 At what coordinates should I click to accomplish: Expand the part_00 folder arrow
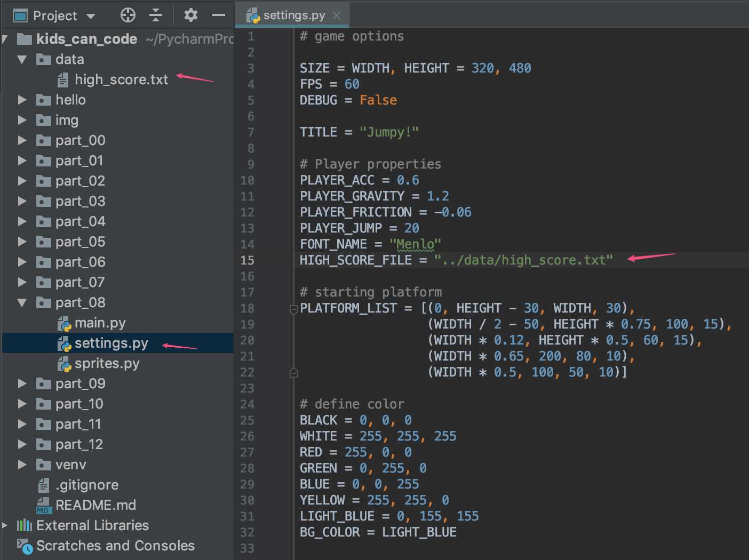coord(22,140)
